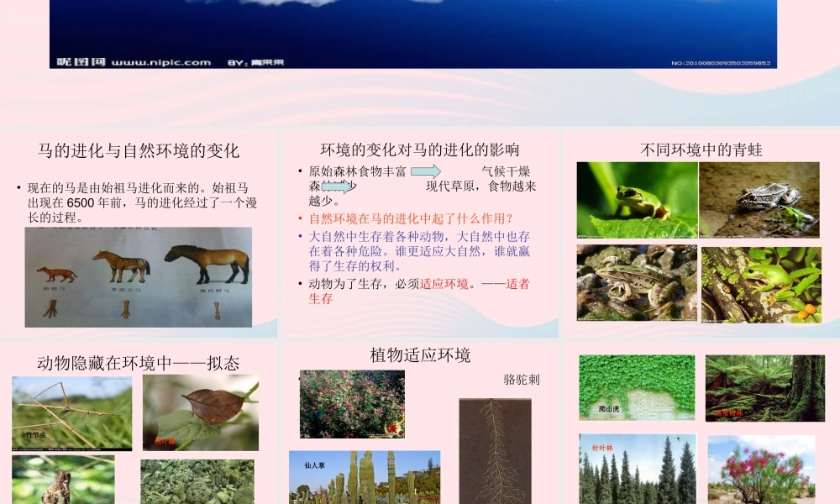This screenshot has height=504, width=840.
Task: Select the horse evolution photo
Action: pyautogui.click(x=139, y=277)
